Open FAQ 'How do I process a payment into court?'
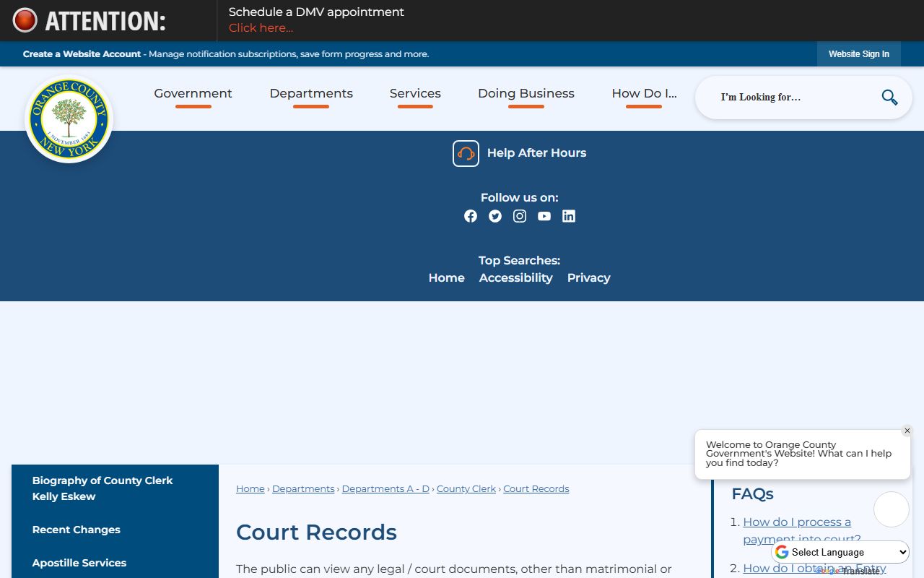This screenshot has width=924, height=578. tap(802, 530)
